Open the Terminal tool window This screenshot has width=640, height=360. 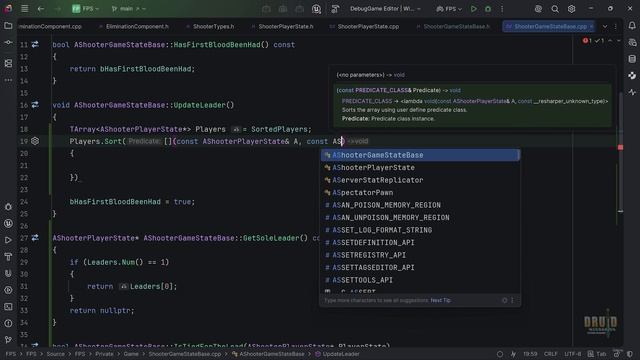click(x=8, y=307)
